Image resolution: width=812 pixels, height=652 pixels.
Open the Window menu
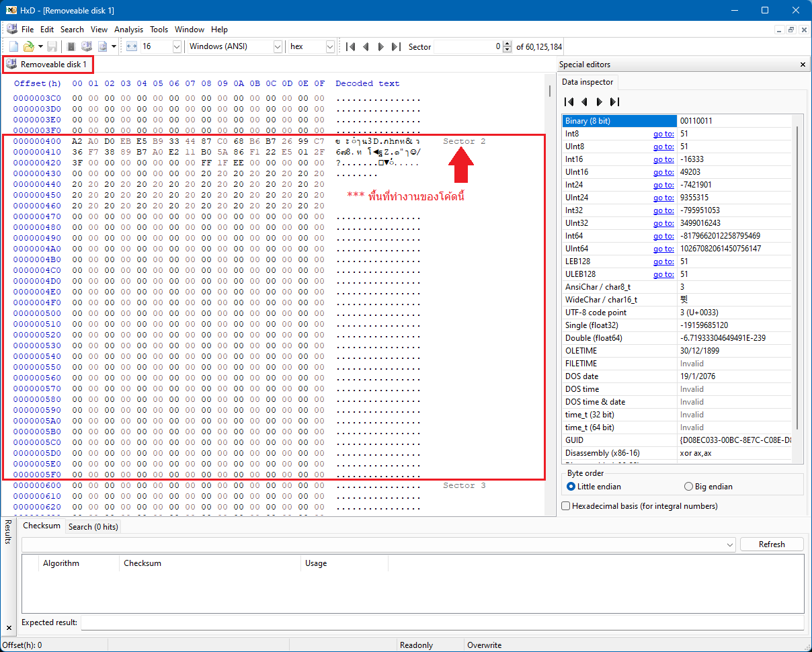(190, 30)
